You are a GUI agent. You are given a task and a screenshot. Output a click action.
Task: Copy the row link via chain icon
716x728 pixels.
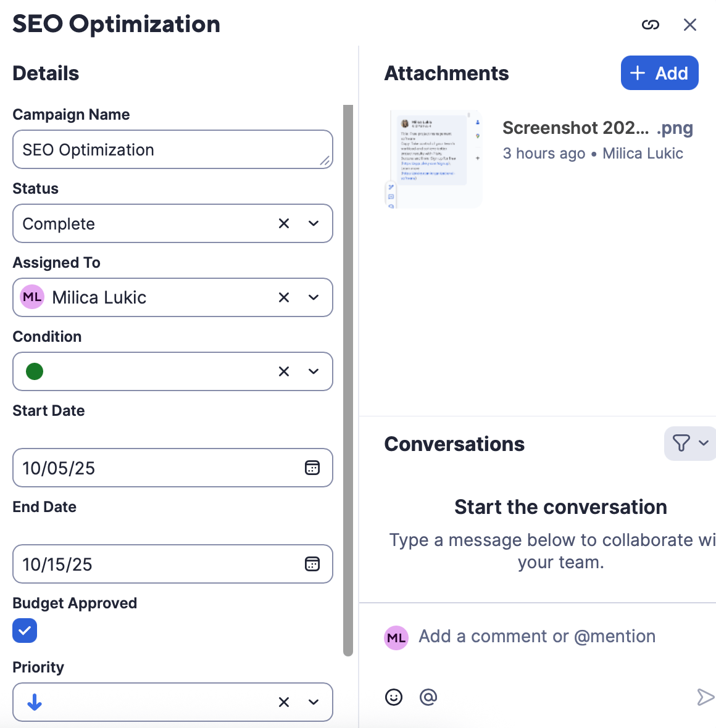[651, 25]
